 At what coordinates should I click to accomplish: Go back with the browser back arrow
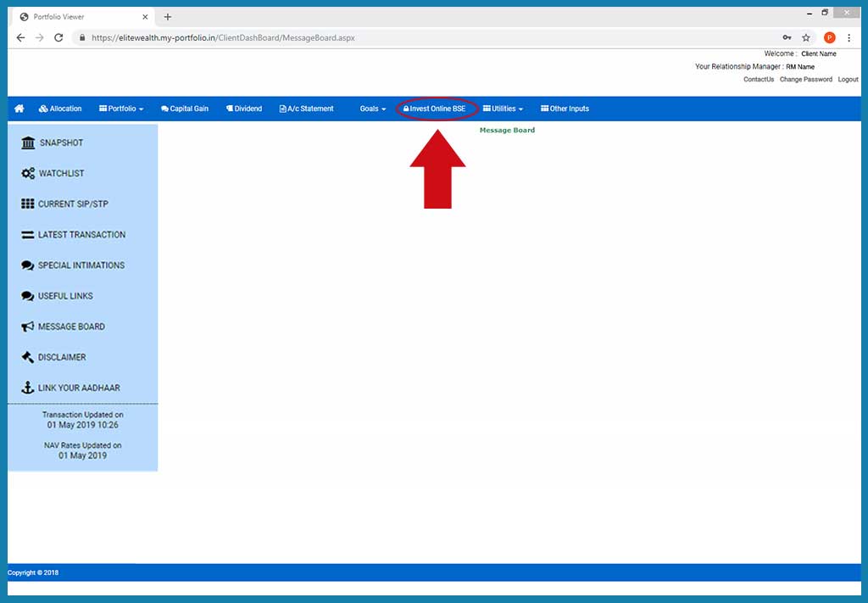point(20,37)
